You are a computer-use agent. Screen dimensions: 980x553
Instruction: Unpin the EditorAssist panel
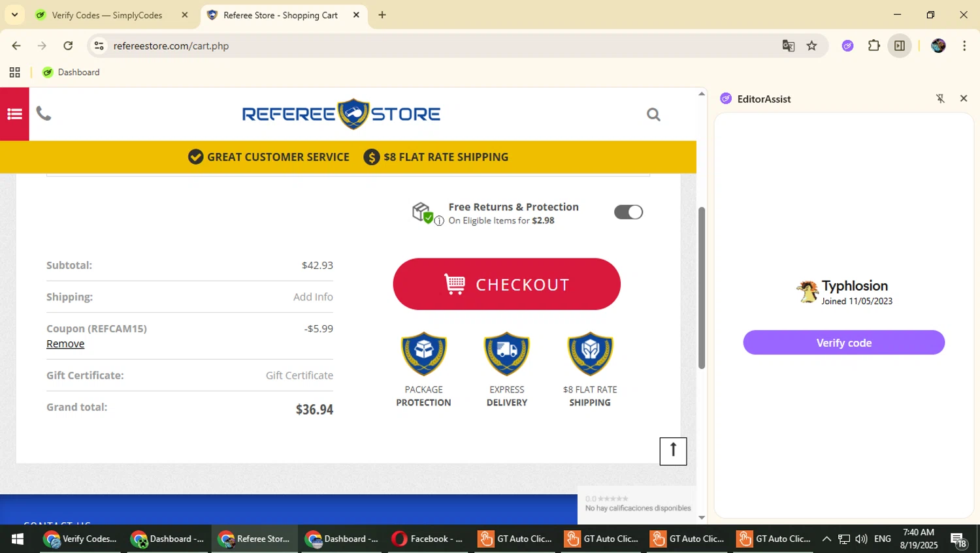(940, 99)
